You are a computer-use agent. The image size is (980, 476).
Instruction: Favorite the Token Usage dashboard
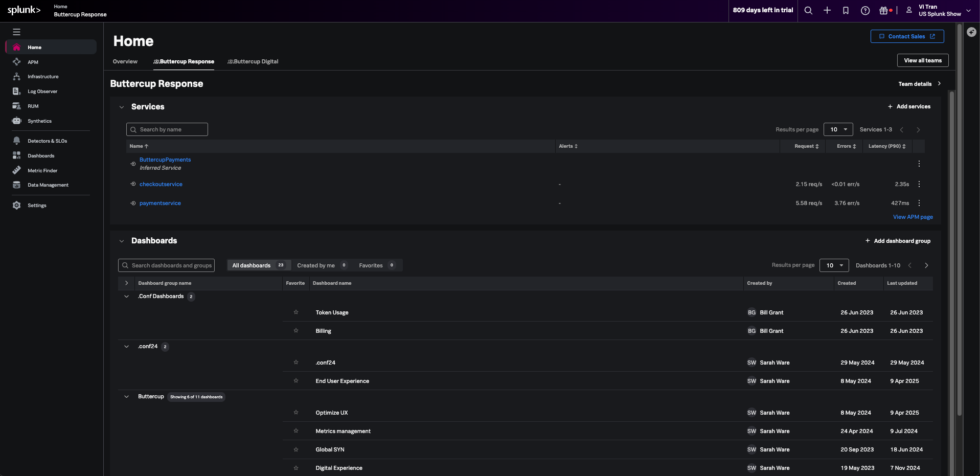(x=296, y=312)
